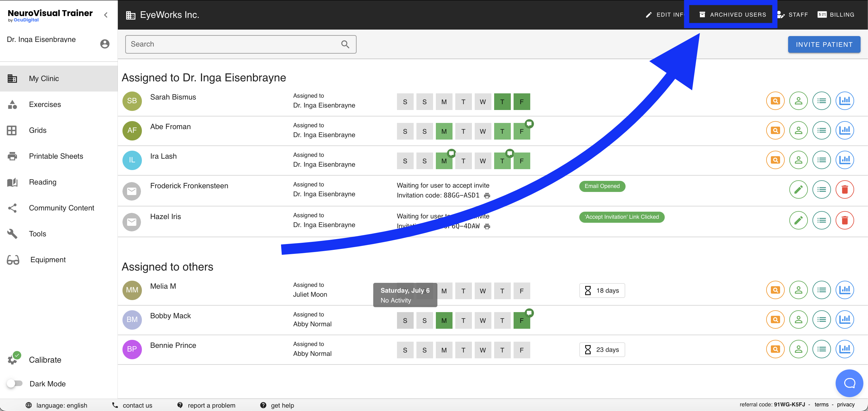Screen dimensions: 868x411
Task: Click Melia M 18 days badge
Action: pos(602,291)
